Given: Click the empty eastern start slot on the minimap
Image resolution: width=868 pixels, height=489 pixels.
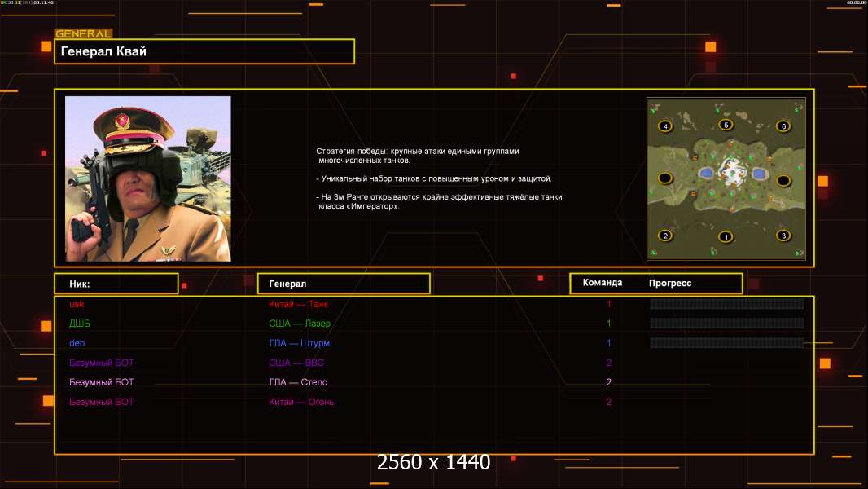Looking at the screenshot, I should click(x=783, y=181).
